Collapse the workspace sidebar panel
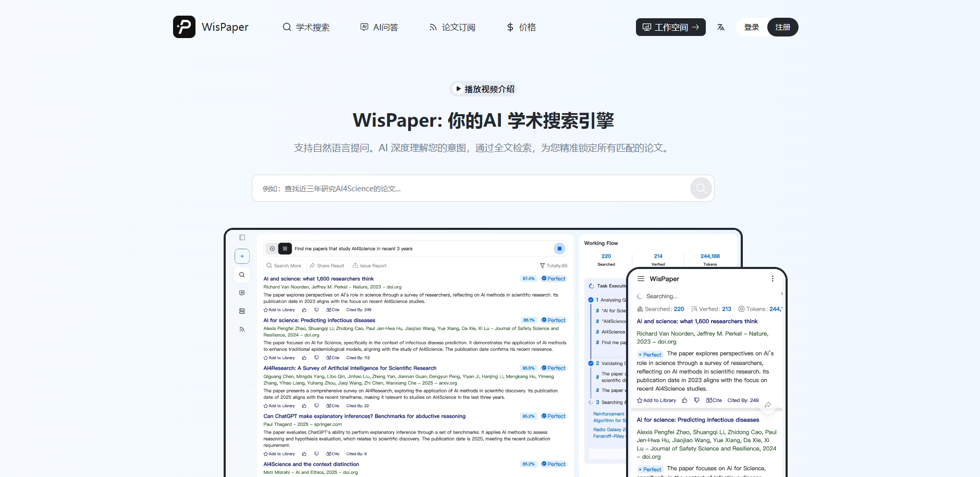The width and height of the screenshot is (980, 477). point(242,237)
